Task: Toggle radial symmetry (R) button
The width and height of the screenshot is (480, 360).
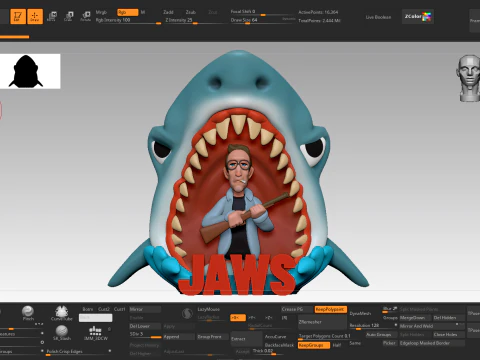Action: (x=284, y=318)
